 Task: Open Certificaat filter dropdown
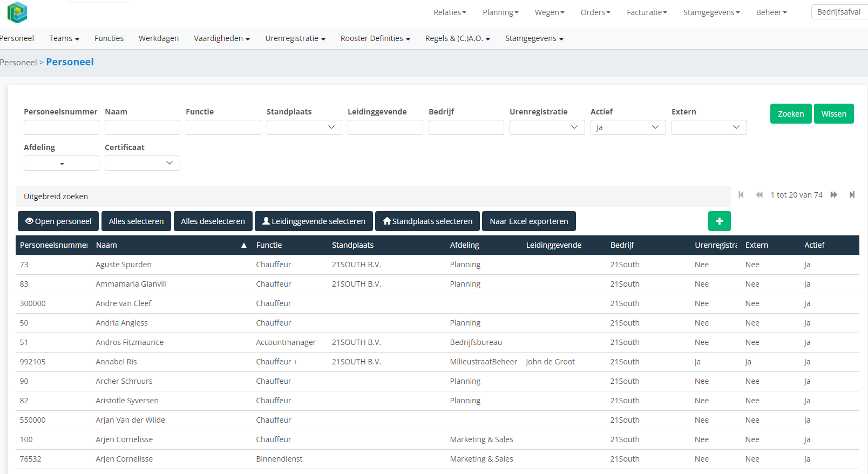pos(143,163)
